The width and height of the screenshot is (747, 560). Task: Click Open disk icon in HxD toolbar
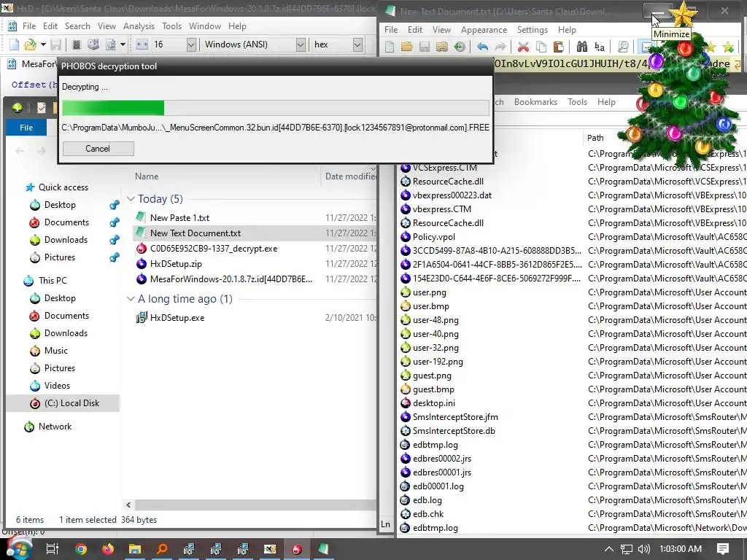coord(93,44)
